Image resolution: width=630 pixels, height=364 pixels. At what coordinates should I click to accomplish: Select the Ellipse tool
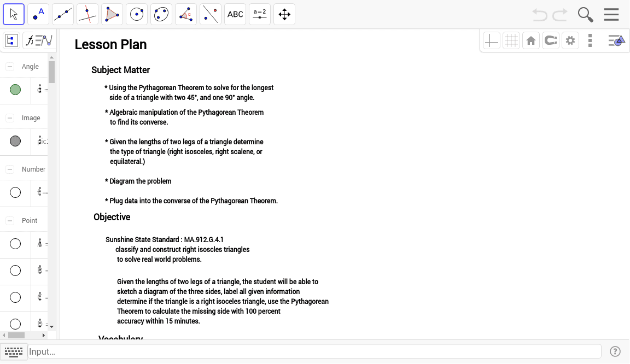(161, 14)
